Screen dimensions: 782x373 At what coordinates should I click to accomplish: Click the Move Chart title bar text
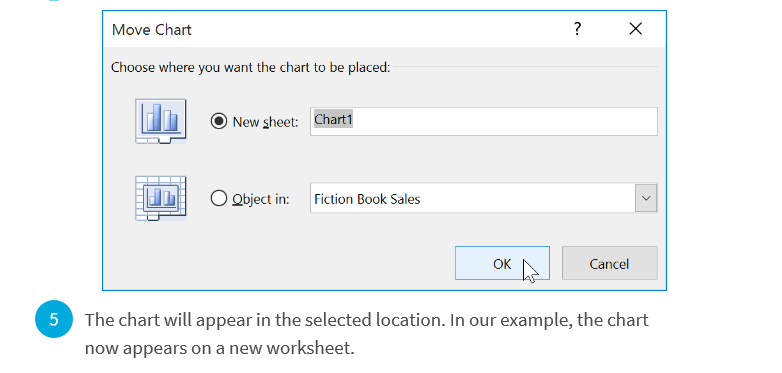(x=152, y=29)
